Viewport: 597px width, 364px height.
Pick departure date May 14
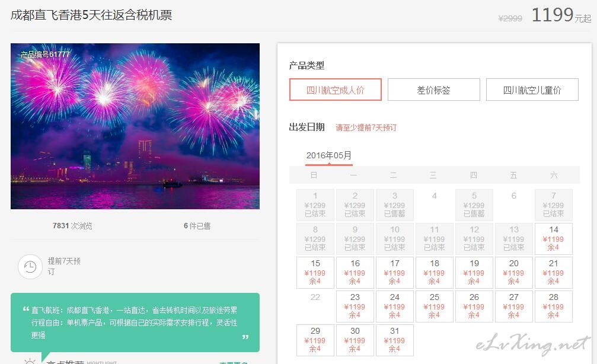coord(554,239)
